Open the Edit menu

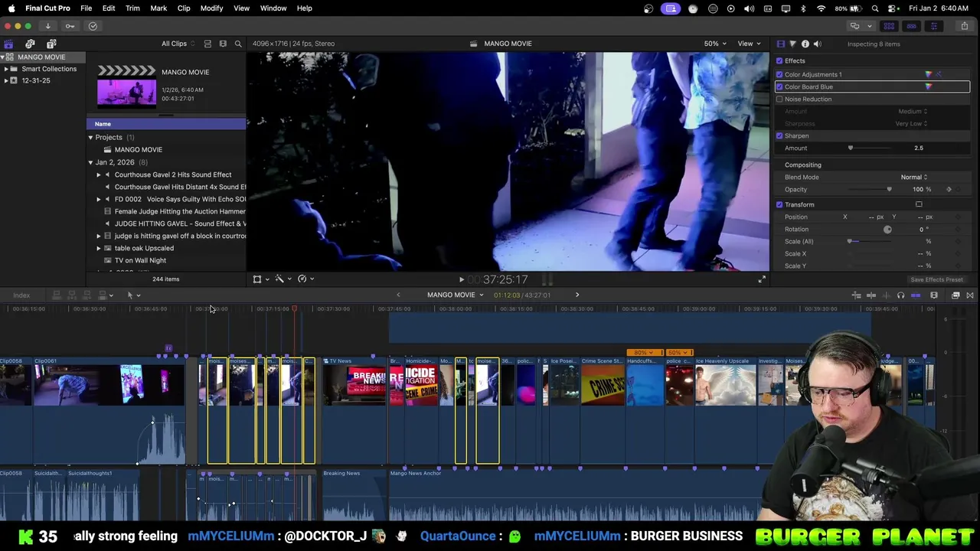click(x=109, y=8)
